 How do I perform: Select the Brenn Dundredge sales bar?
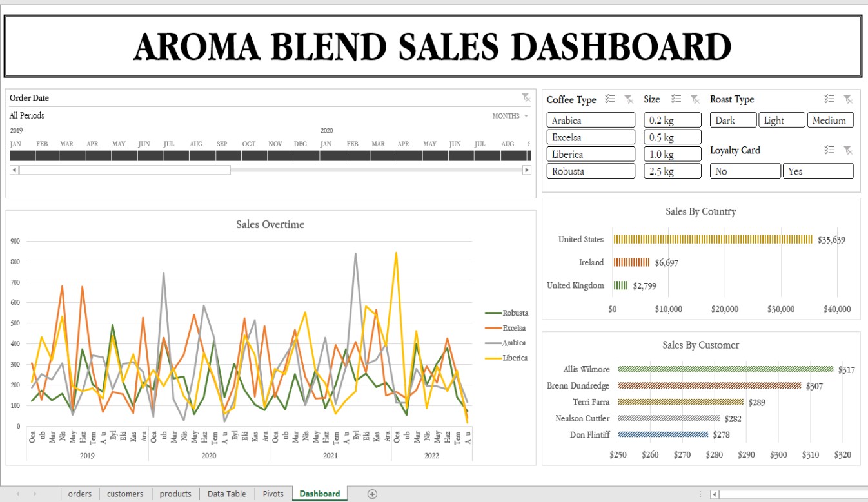710,386
